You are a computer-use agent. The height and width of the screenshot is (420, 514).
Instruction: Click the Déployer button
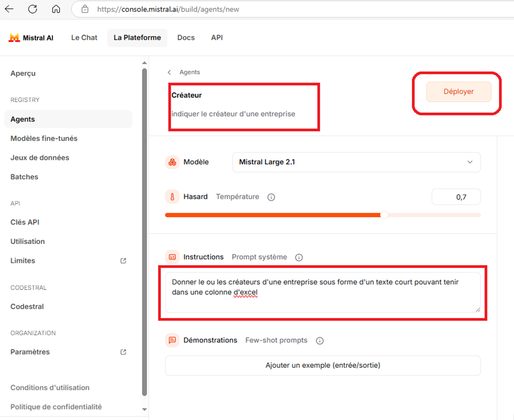pos(459,92)
